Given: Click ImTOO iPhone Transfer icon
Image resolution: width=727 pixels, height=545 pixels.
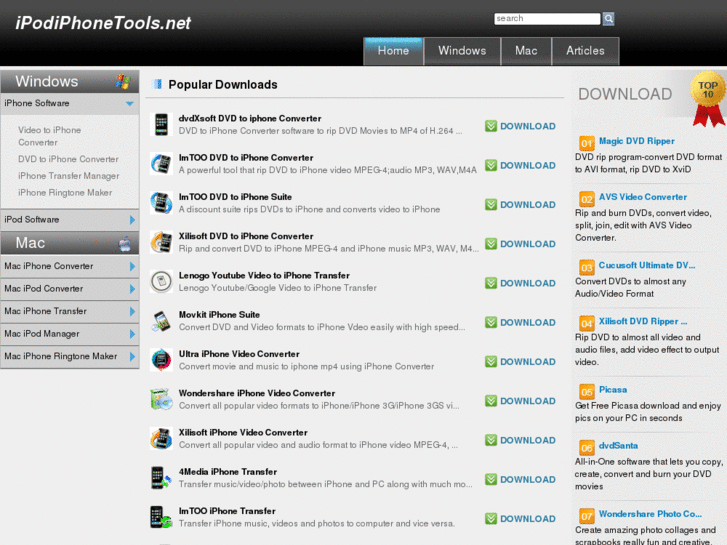Looking at the screenshot, I should (161, 517).
